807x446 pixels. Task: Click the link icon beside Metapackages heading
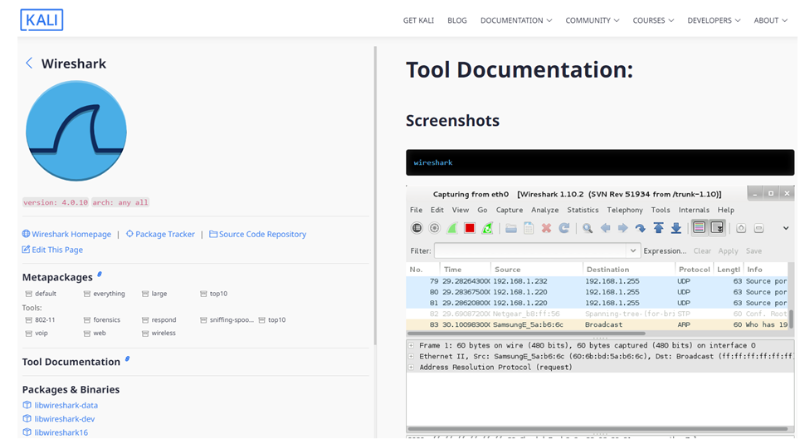click(x=100, y=274)
